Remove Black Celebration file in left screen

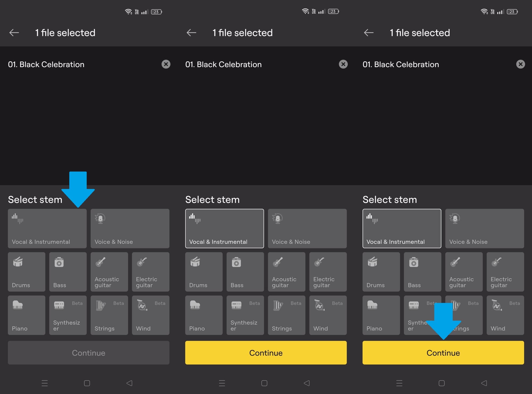[166, 64]
